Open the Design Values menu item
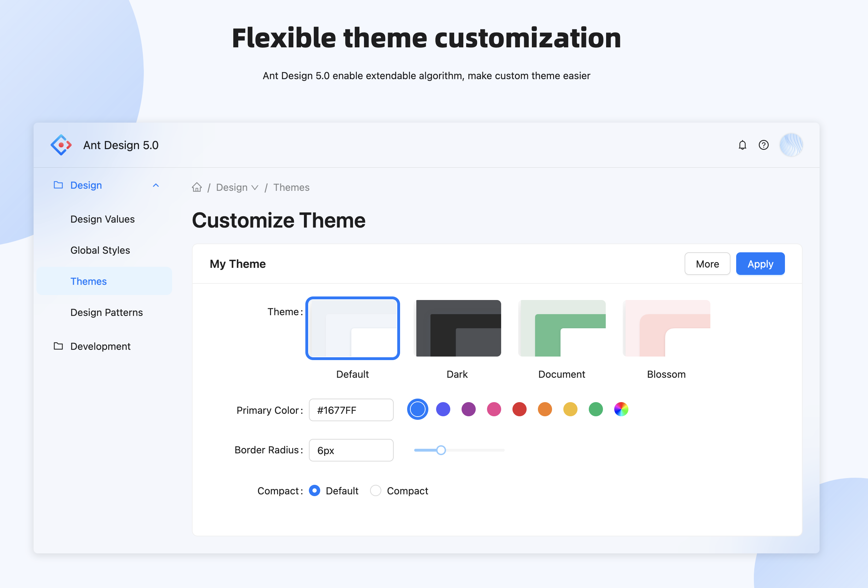Viewport: 868px width, 588px height. 104,219
